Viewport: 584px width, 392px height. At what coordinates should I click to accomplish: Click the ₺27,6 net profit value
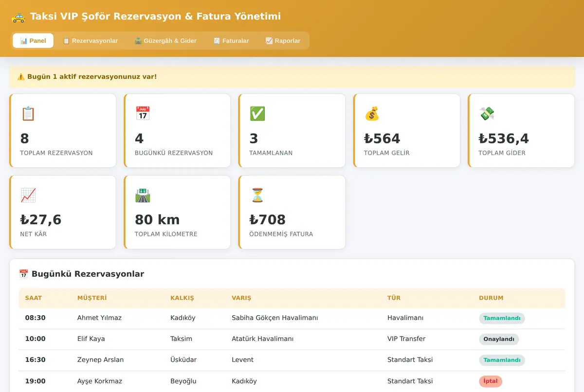tap(41, 220)
